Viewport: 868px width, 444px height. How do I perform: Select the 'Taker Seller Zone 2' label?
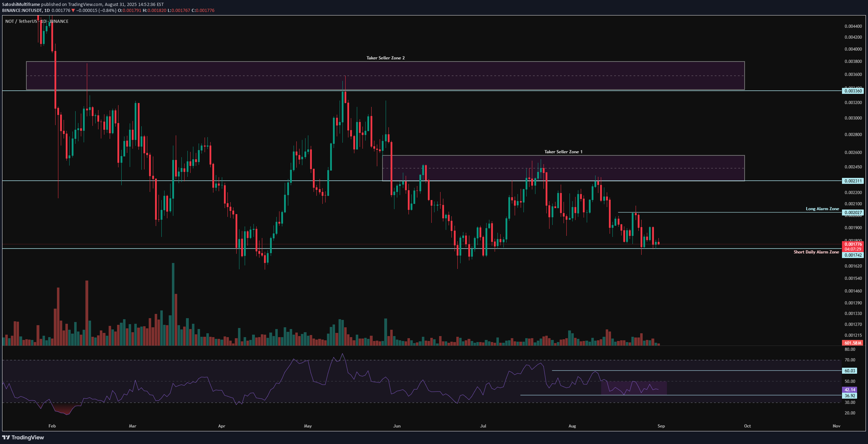[385, 58]
